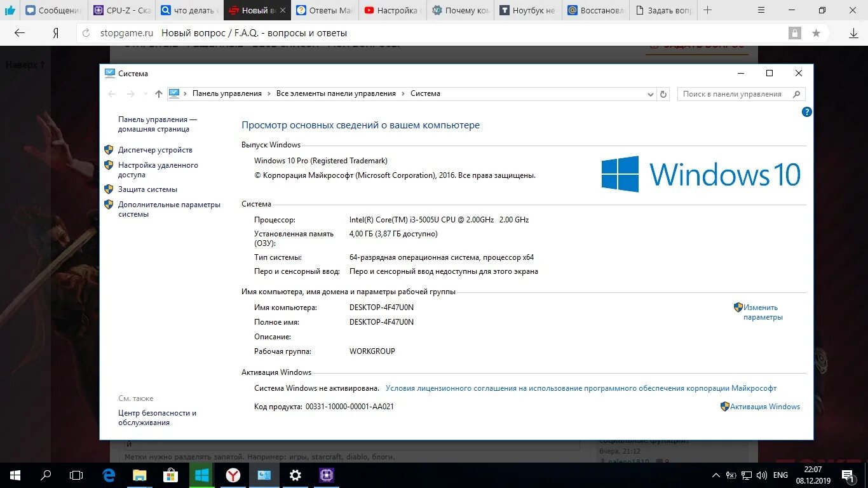The image size is (868, 488).
Task: Click Активация Windows link
Action: tap(765, 407)
